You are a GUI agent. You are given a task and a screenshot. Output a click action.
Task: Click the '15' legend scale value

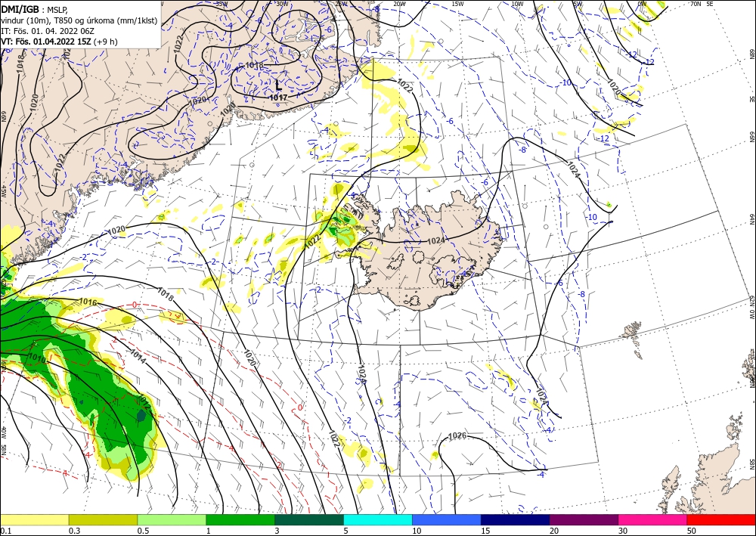485,531
